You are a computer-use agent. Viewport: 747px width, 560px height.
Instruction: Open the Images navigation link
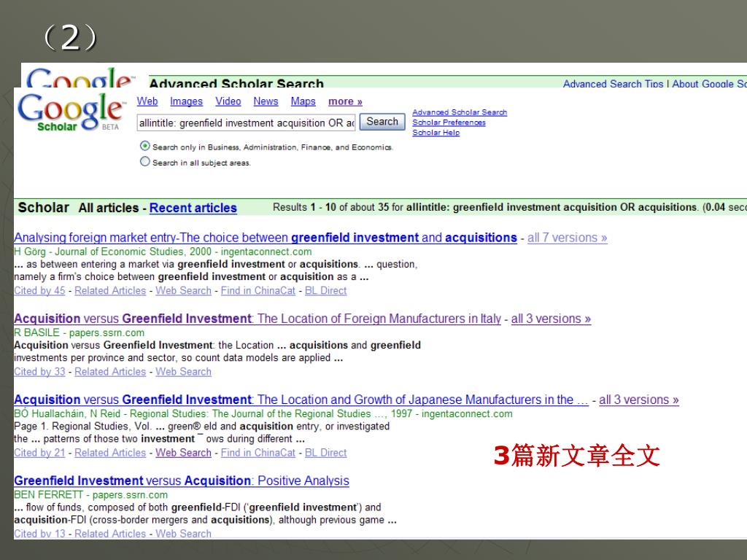(186, 101)
